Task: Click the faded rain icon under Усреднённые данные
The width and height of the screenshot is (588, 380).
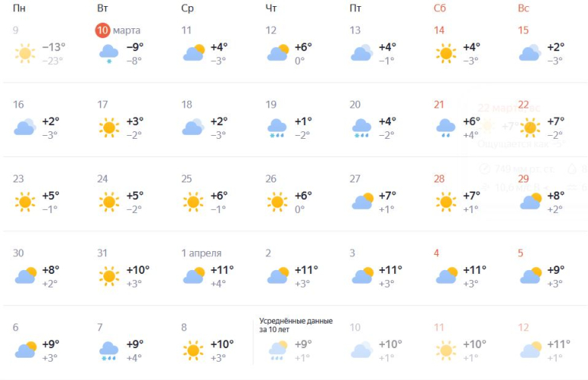Action: point(276,349)
